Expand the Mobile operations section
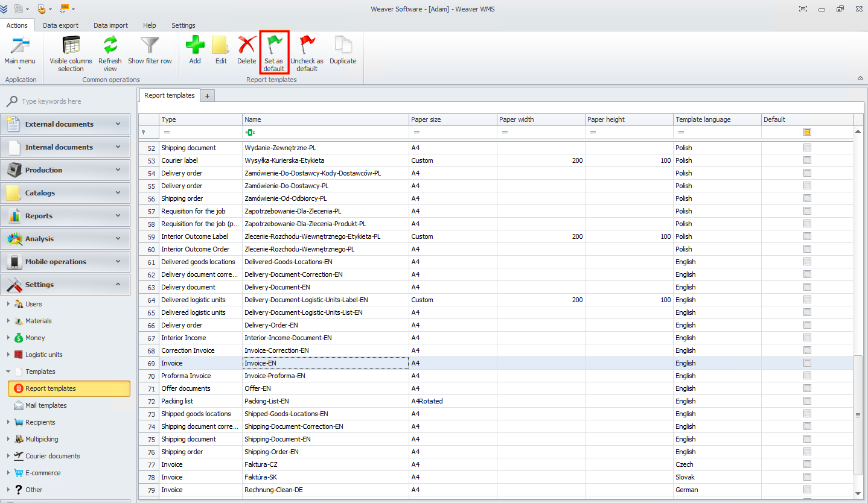This screenshot has height=503, width=868. pyautogui.click(x=65, y=262)
